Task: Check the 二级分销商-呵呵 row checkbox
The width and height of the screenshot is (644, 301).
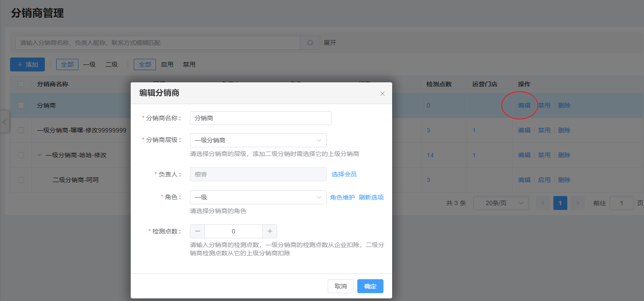Action: tap(21, 180)
